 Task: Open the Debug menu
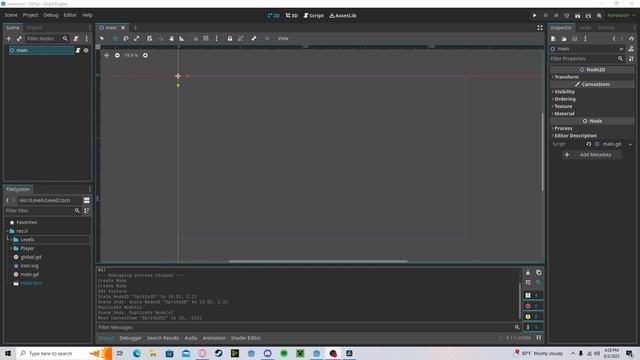click(x=51, y=15)
